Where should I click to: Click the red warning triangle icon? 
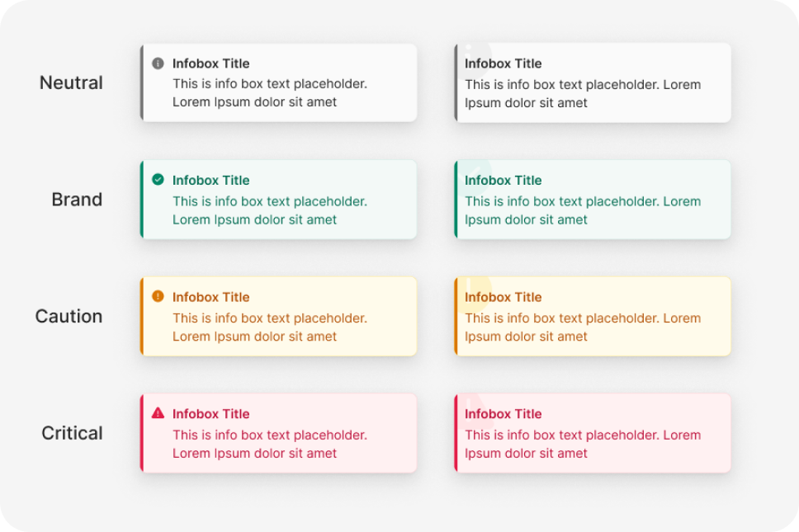(x=158, y=413)
